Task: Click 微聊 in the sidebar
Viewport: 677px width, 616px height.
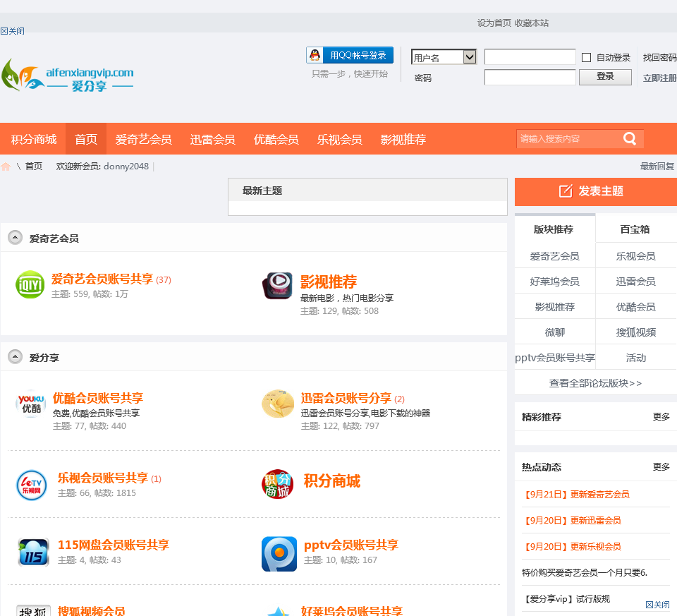Action: (555, 332)
